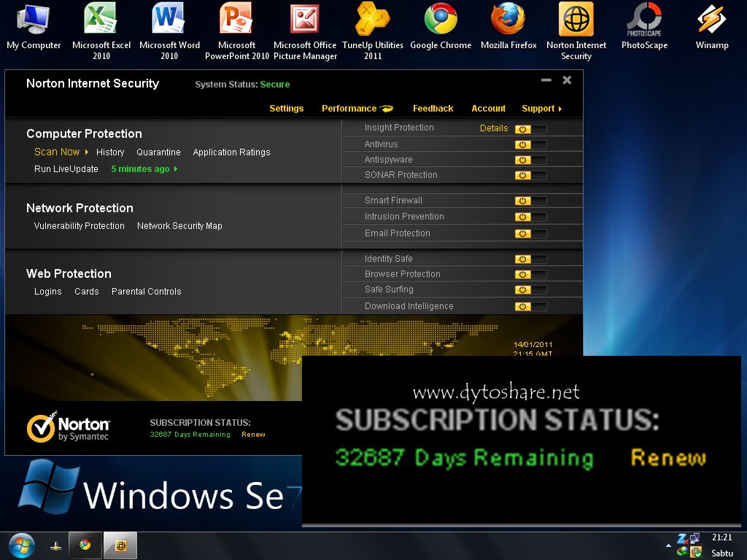
Task: Open Quarantine list
Action: pyautogui.click(x=158, y=152)
